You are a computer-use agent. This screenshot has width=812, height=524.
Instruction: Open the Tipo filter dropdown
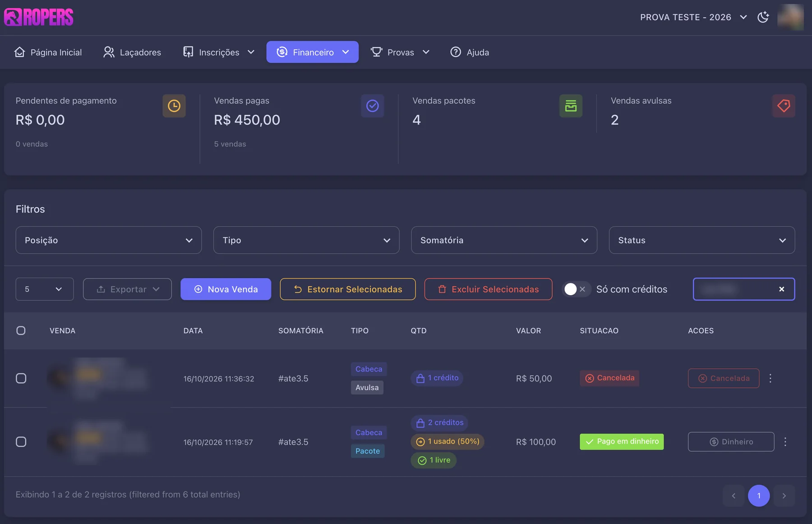click(306, 240)
